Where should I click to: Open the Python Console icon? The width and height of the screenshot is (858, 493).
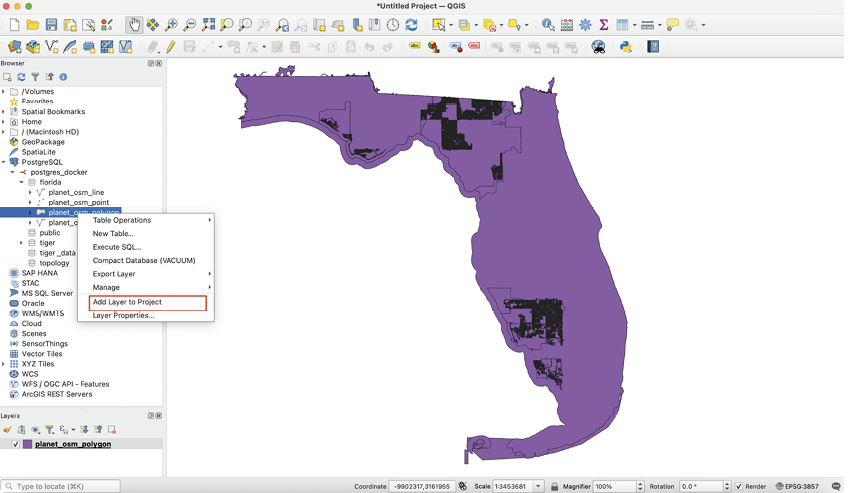click(x=626, y=47)
